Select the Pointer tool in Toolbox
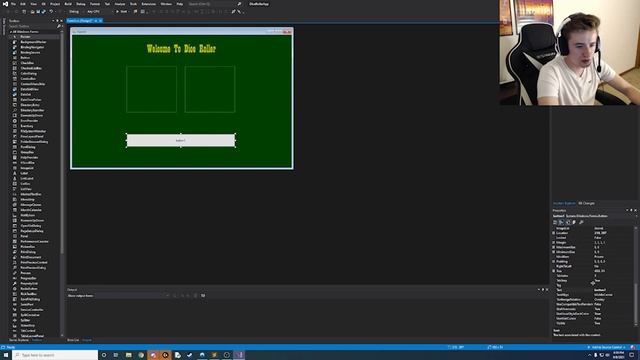Image resolution: width=640 pixels, height=360 pixels. tap(25, 37)
